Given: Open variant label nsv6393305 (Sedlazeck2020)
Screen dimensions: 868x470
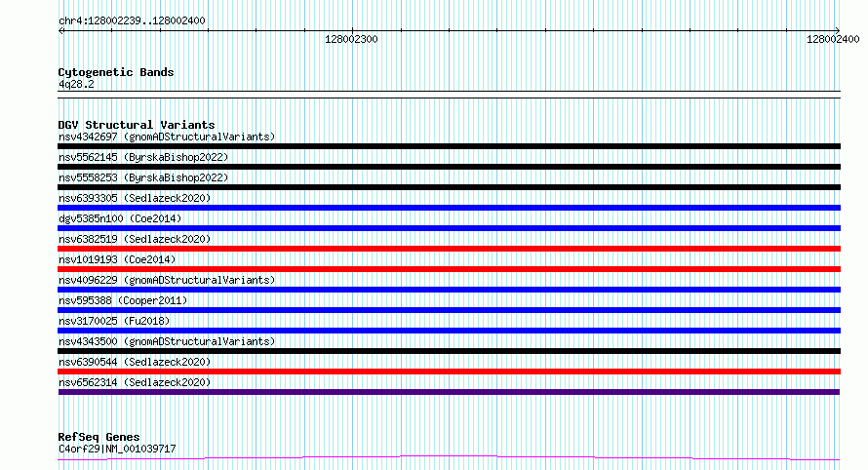Looking at the screenshot, I should coord(135,198).
